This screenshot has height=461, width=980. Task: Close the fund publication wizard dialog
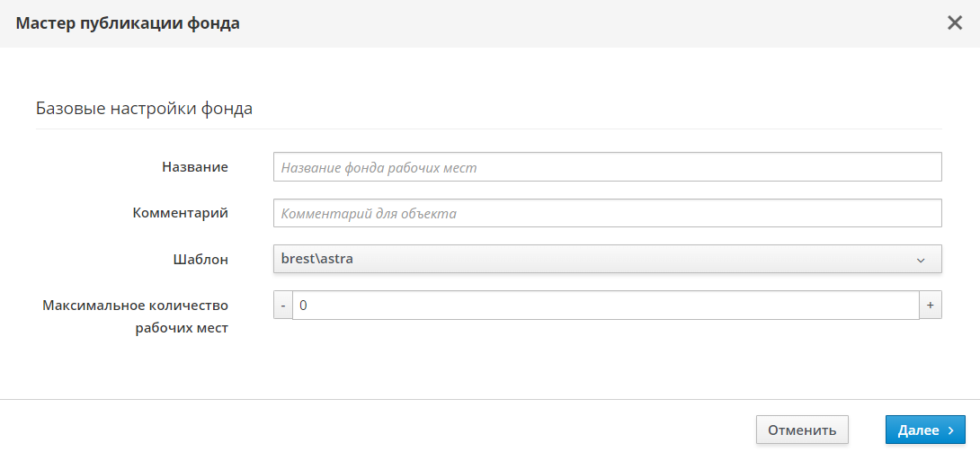click(955, 23)
